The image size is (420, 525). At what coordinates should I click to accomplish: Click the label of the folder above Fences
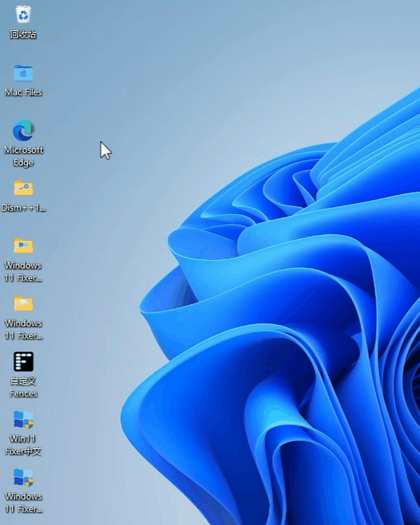pyautogui.click(x=24, y=329)
